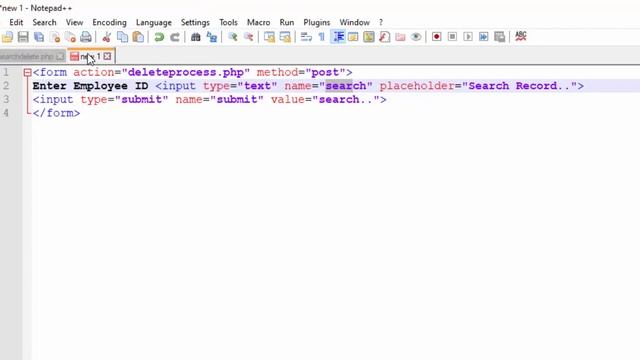Viewport: 640px width, 360px height.
Task: Toggle synchronized vertical scrolling
Action: click(269, 37)
